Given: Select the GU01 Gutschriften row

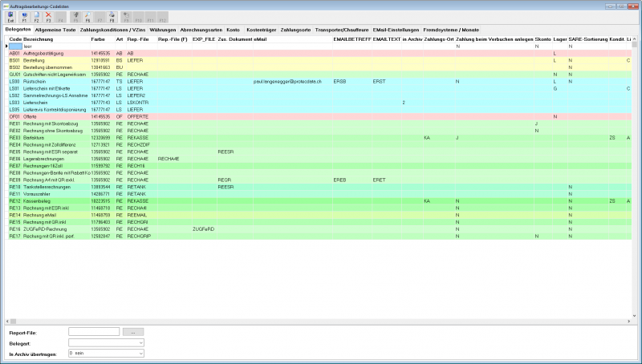Looking at the screenshot, I should point(320,75).
